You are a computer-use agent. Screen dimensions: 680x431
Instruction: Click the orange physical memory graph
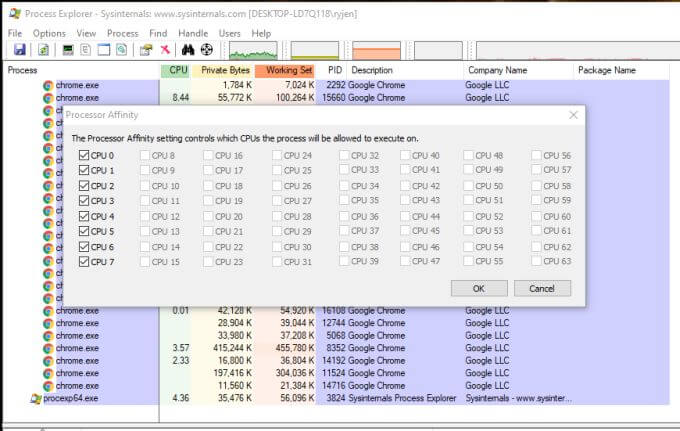coord(376,50)
